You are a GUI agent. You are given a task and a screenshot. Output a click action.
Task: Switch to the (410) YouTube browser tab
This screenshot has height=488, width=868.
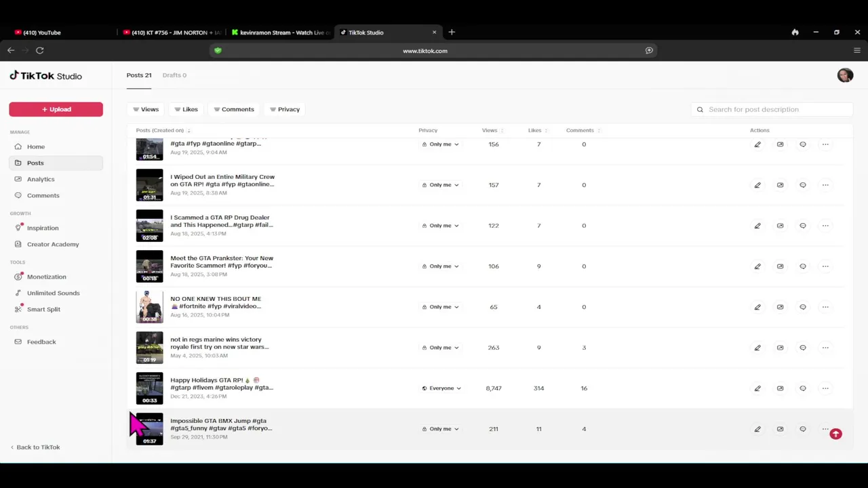pos(62,32)
